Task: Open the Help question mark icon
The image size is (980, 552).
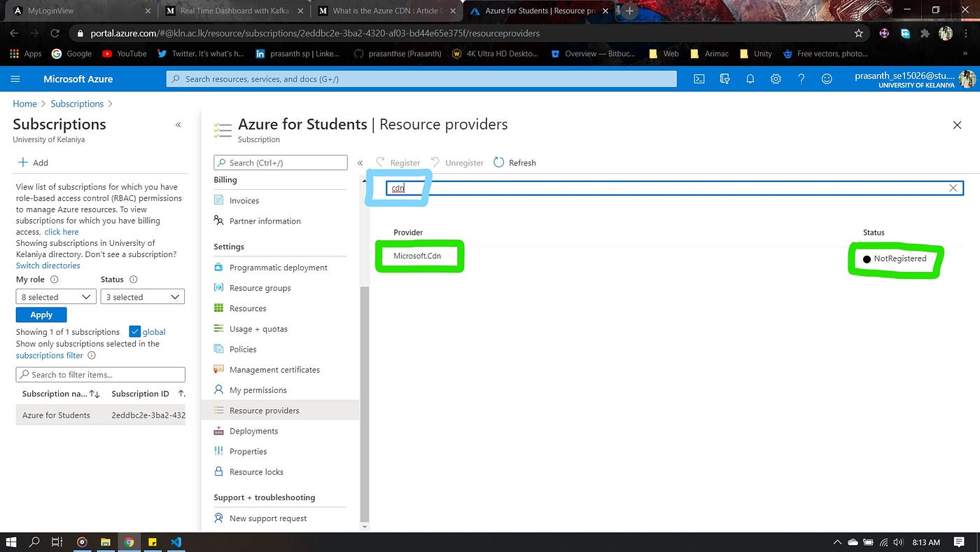Action: pos(801,79)
